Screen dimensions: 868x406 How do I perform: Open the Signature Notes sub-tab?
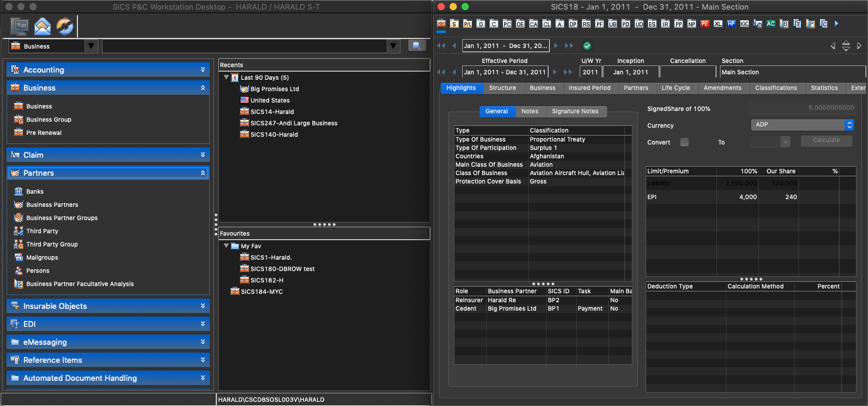(x=575, y=111)
